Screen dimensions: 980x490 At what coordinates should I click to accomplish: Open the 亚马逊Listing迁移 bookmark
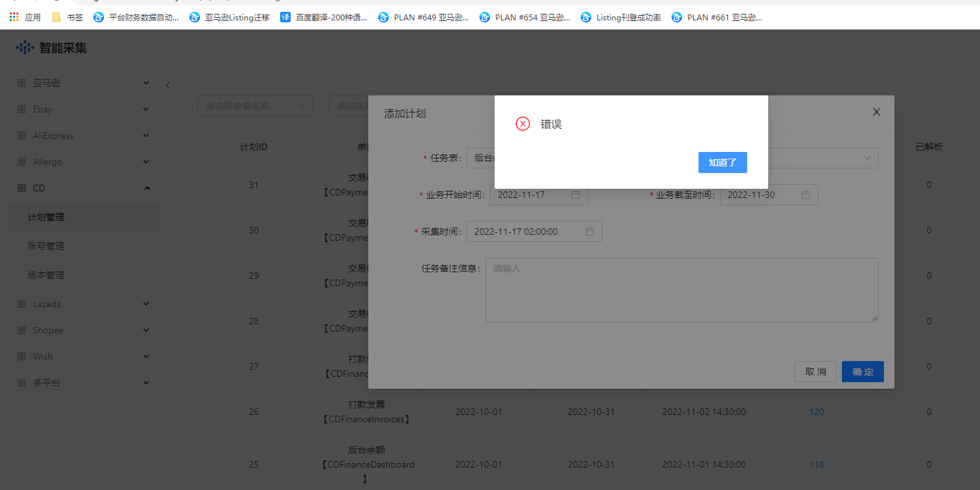pyautogui.click(x=230, y=17)
